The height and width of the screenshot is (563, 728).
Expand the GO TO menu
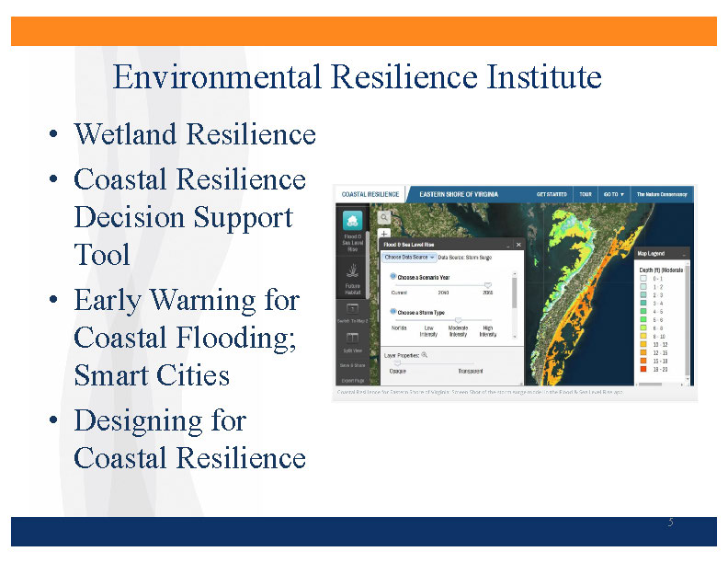613,195
